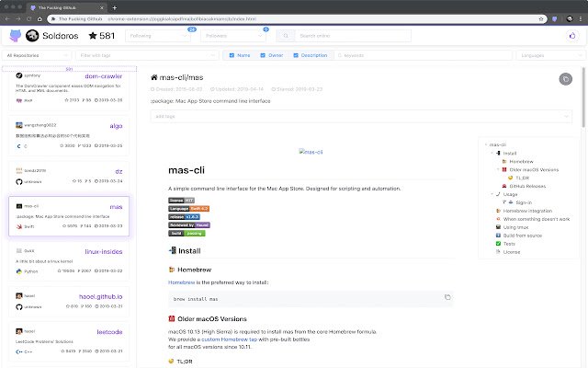Click the keywords filter input
The image size is (588, 368).
coord(424,55)
